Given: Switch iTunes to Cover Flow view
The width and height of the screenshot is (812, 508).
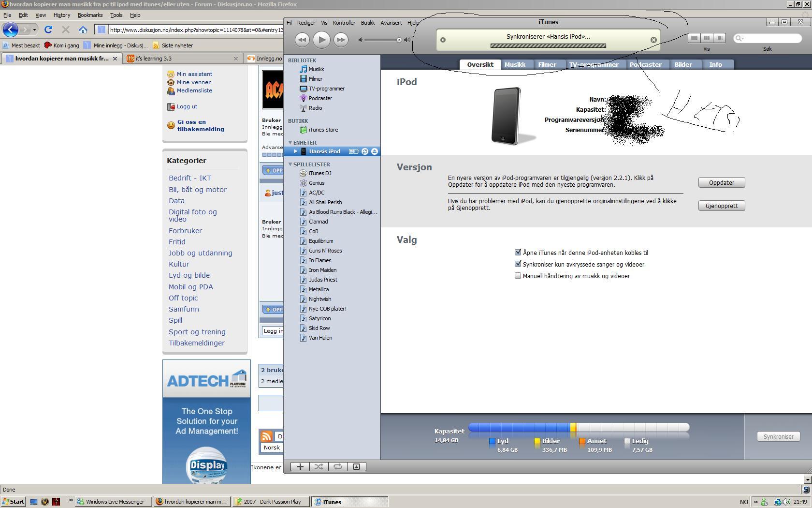Looking at the screenshot, I should (x=719, y=38).
